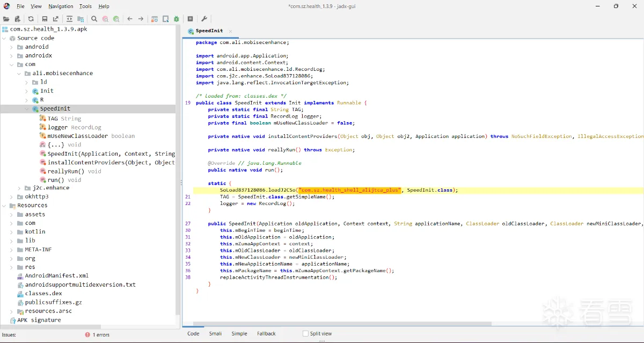Open Comment search green magnifier icon
This screenshot has height=343, width=644.
pos(116,19)
